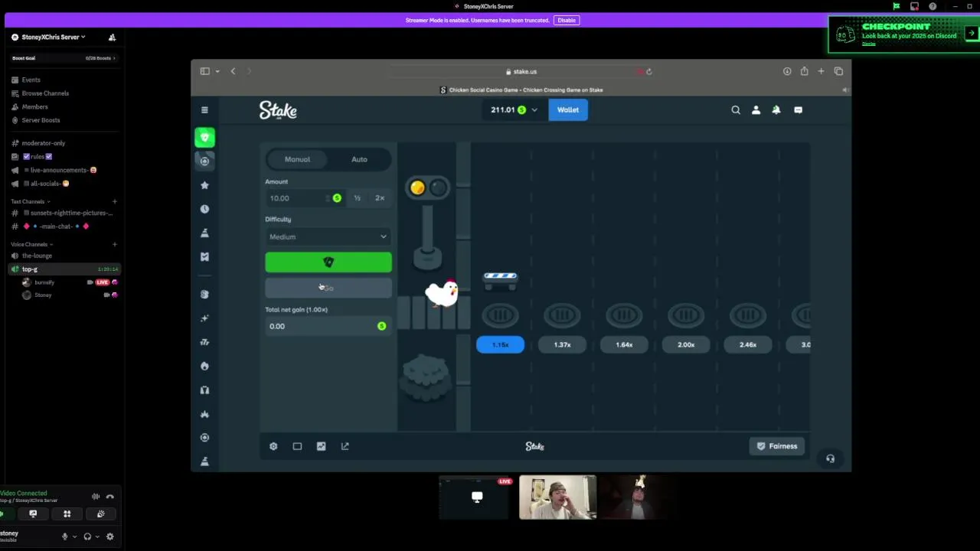
Task: Open Stake chat bubble icon
Action: click(798, 109)
